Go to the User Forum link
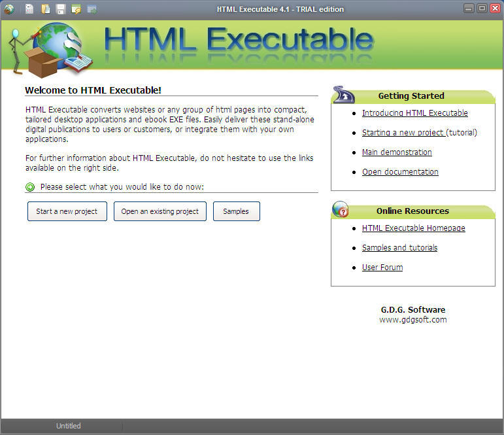The image size is (504, 435). tap(382, 268)
